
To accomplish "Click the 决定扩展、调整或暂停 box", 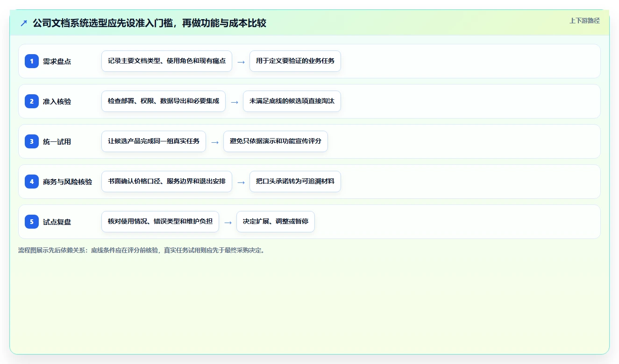I will 276,222.
